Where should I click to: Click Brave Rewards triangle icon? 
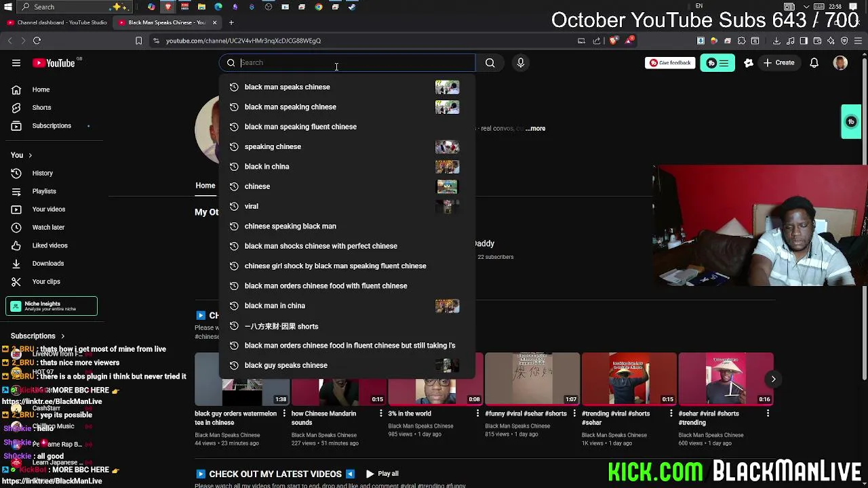pyautogui.click(x=629, y=41)
